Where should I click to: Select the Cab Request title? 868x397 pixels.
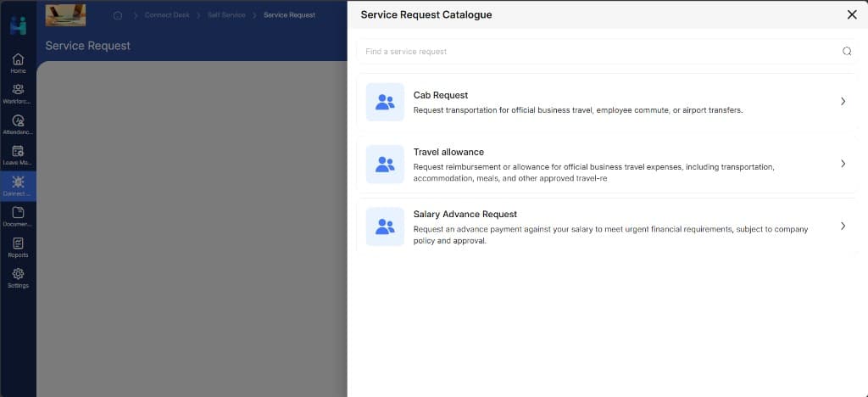(441, 95)
